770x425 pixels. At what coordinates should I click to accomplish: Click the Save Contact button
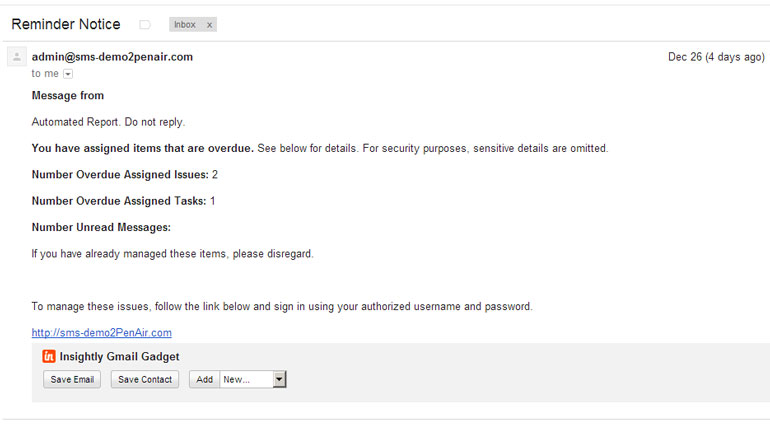click(x=145, y=379)
